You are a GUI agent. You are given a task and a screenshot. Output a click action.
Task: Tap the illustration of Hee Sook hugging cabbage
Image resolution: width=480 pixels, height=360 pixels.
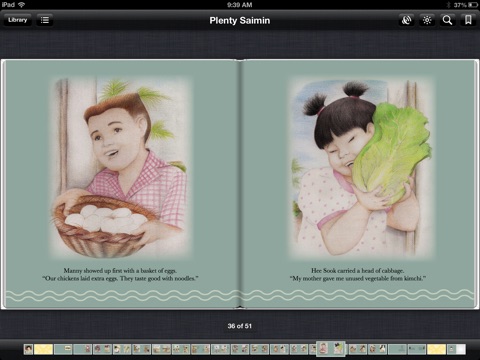[x=361, y=168]
